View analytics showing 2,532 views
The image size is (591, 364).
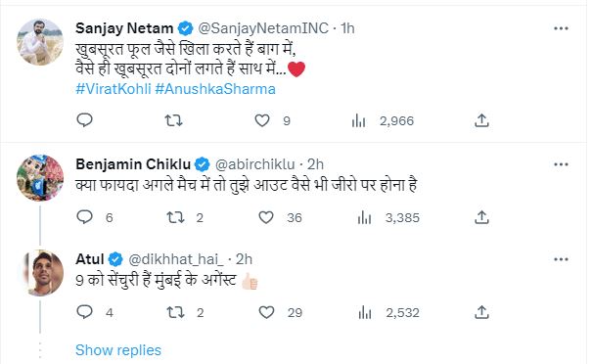(388, 313)
